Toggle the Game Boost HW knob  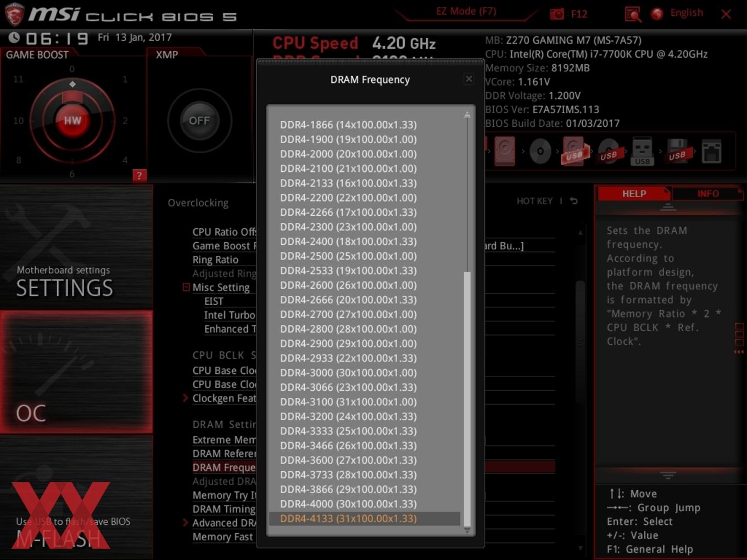(72, 120)
